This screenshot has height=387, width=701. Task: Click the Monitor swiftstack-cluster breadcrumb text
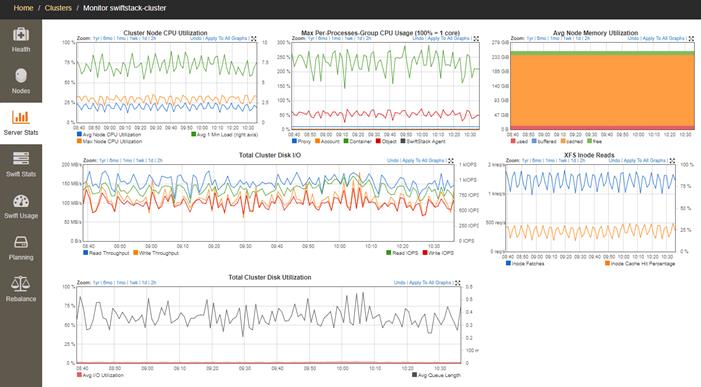[x=125, y=8]
